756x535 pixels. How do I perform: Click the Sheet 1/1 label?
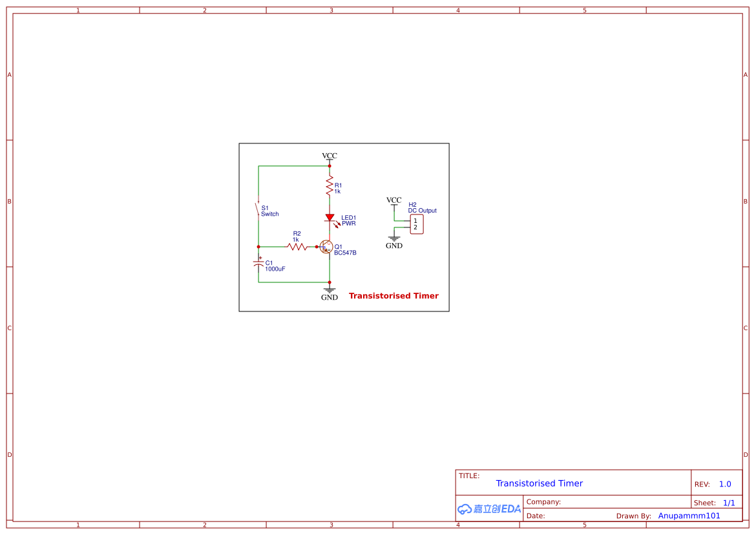(x=716, y=503)
